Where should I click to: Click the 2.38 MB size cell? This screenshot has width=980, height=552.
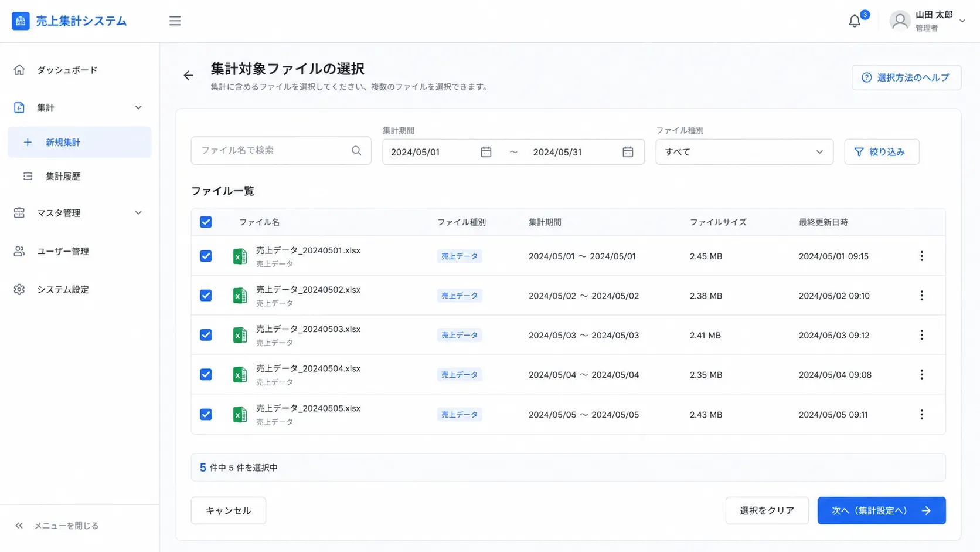(x=706, y=296)
